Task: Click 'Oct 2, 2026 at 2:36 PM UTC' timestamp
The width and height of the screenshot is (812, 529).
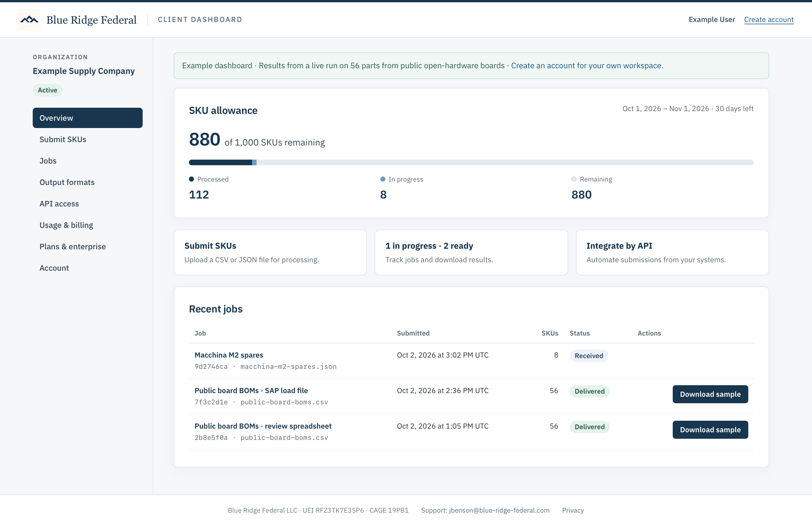Action: click(442, 391)
